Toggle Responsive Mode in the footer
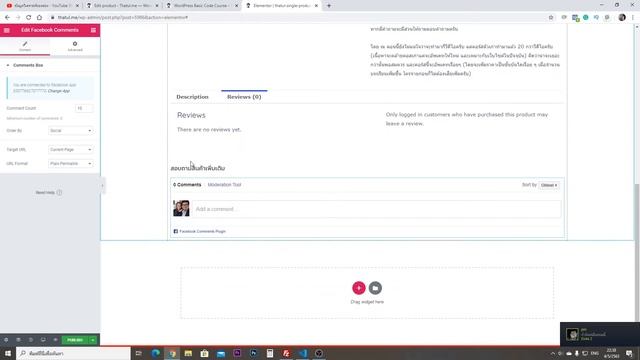 [43, 340]
